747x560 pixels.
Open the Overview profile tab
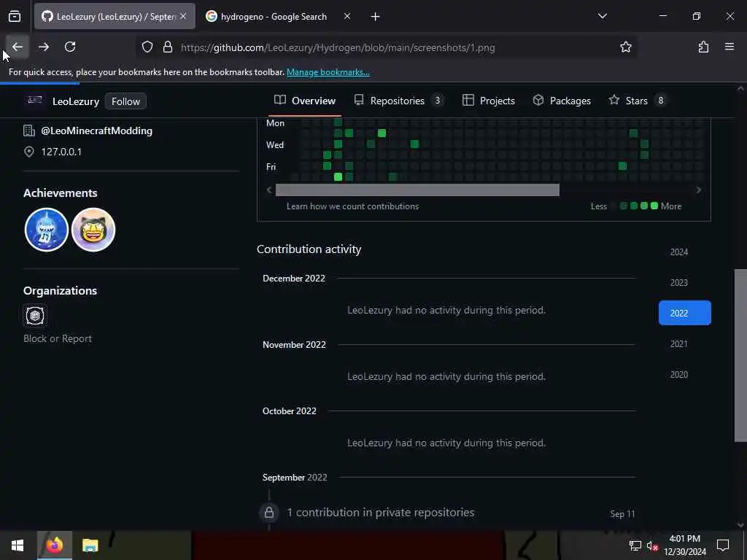point(305,101)
